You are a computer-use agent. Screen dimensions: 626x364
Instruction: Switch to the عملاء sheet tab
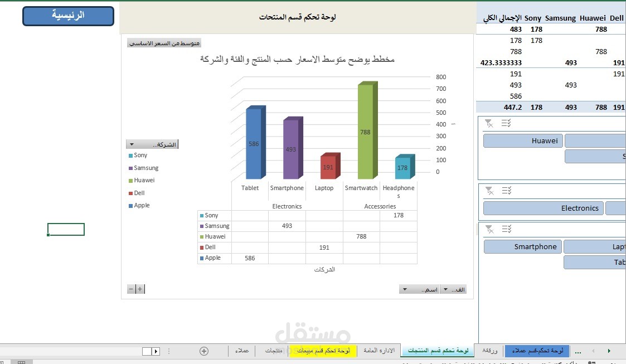point(242,351)
